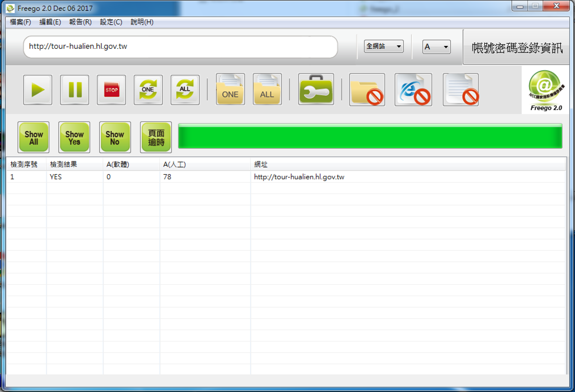This screenshot has width=575, height=392.
Task: Open the 報告(R) menu
Action: pos(80,22)
